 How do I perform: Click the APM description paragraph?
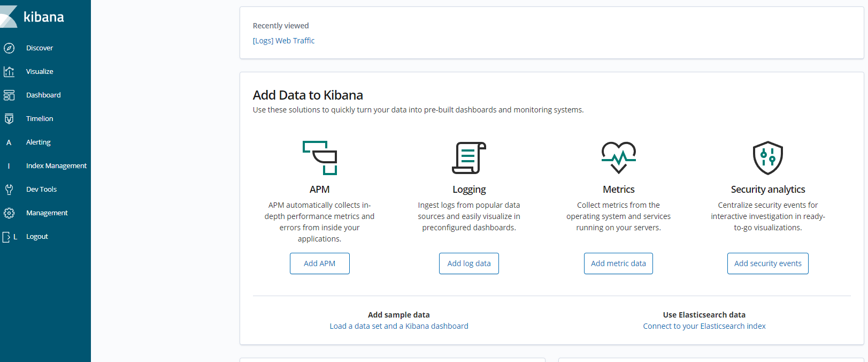point(320,222)
